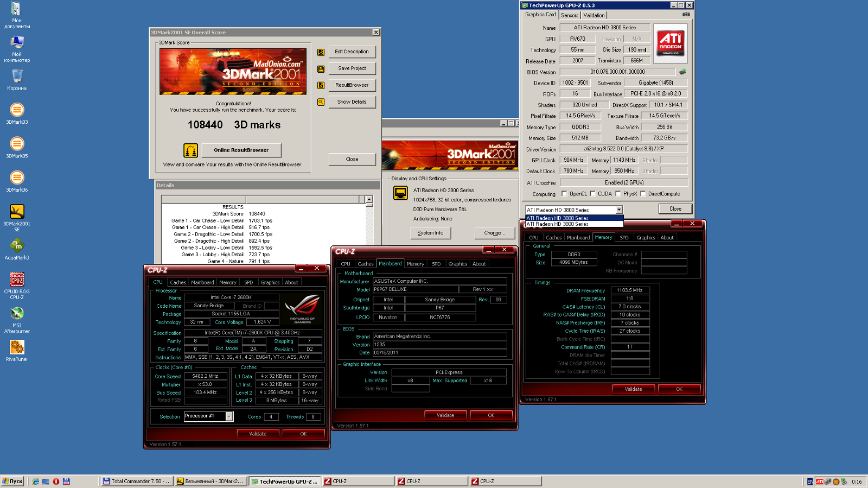Click the magnifier icon beside Show Details
Viewport: 868px width, 488px height.
click(x=321, y=102)
